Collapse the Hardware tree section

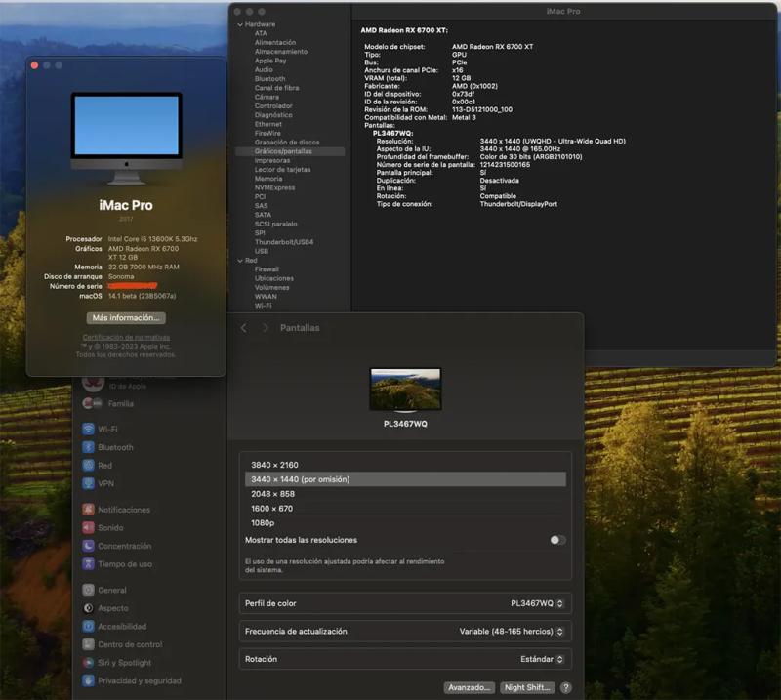click(239, 24)
